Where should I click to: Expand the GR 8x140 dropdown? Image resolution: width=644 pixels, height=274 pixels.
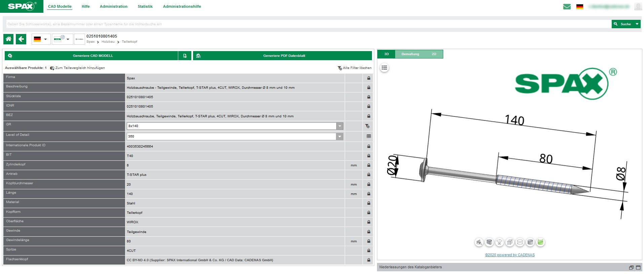pos(340,126)
